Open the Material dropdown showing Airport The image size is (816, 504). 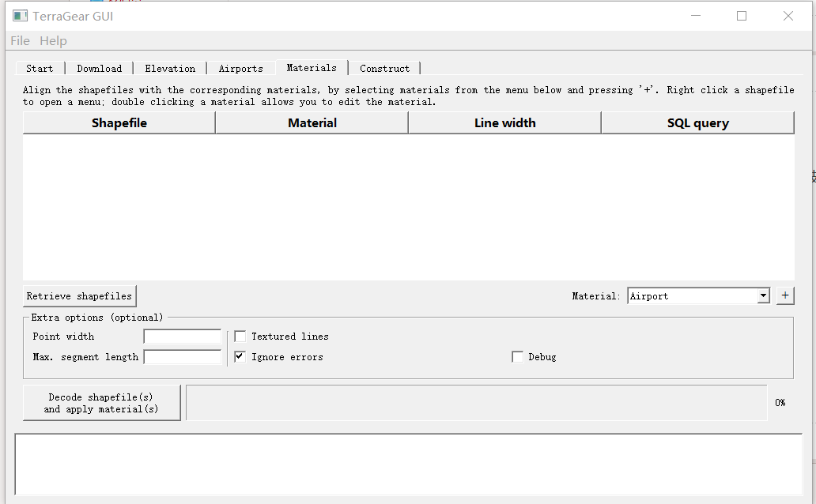pyautogui.click(x=698, y=296)
